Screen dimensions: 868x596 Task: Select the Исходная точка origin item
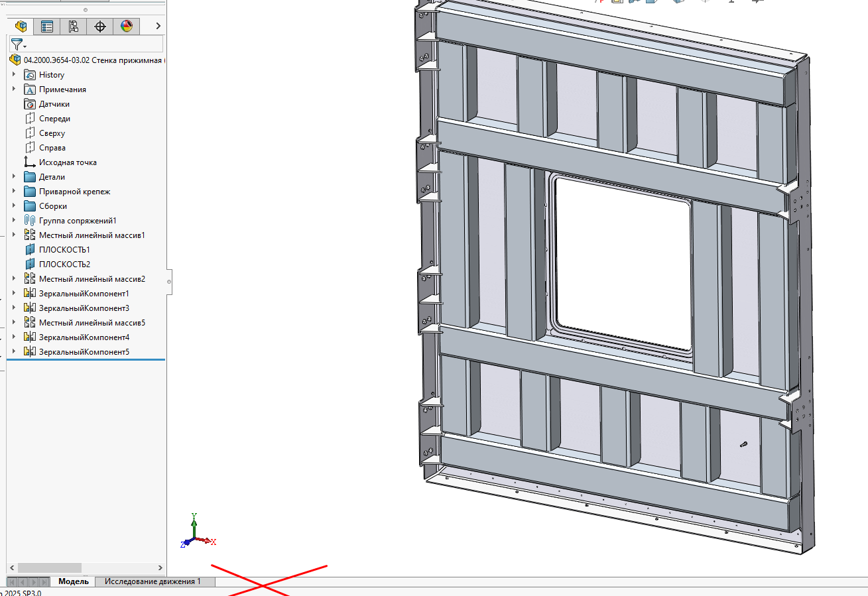(x=67, y=162)
